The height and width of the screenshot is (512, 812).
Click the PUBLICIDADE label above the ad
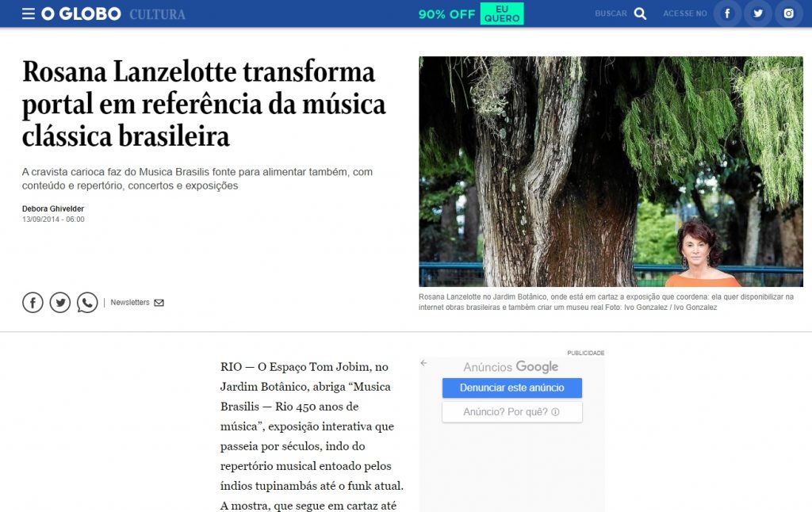pyautogui.click(x=586, y=353)
